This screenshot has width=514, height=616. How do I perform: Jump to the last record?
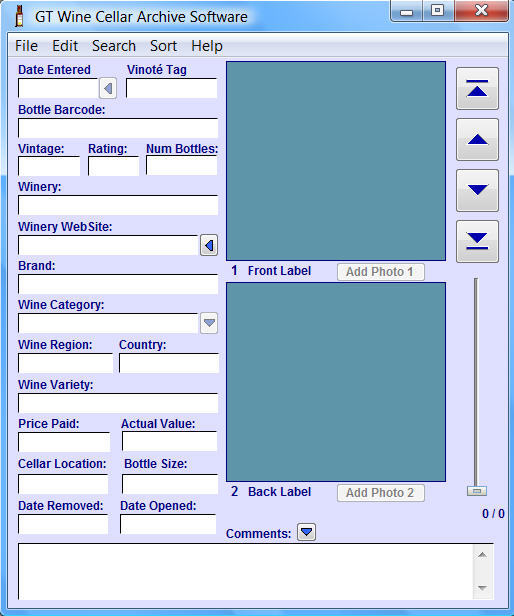pos(477,241)
